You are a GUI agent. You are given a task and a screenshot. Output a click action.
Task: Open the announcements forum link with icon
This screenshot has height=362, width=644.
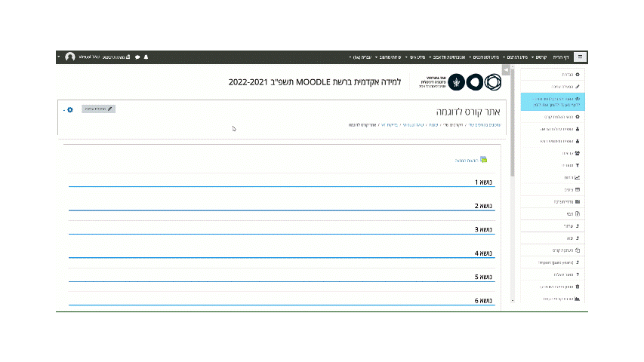(470, 160)
